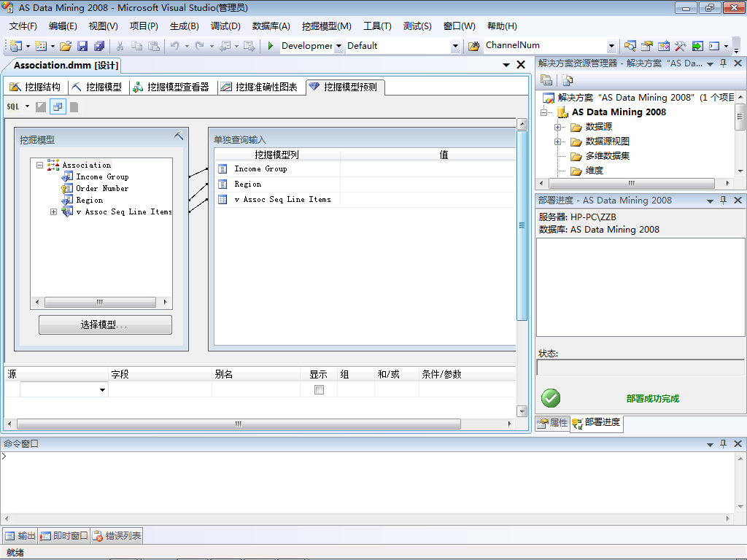Open the 即时窗口 panel tab
This screenshot has height=560, width=747.
click(x=64, y=536)
